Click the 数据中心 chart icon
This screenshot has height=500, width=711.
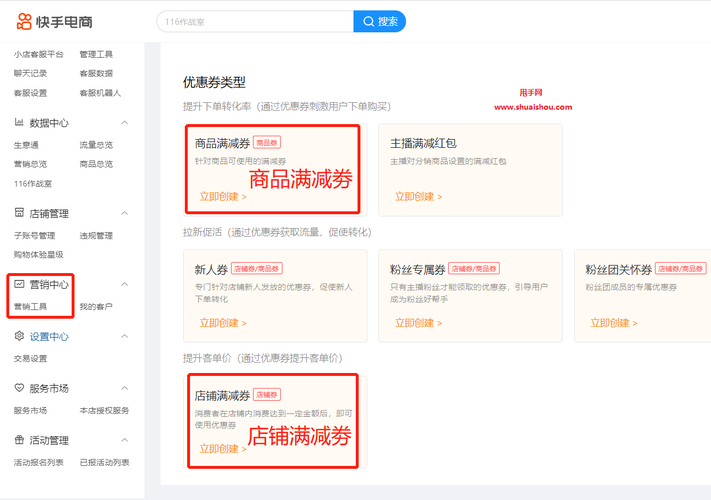coord(19,123)
